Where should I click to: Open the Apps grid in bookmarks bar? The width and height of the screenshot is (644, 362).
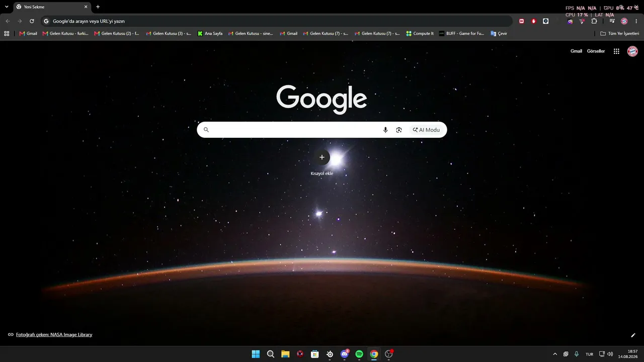point(7,34)
